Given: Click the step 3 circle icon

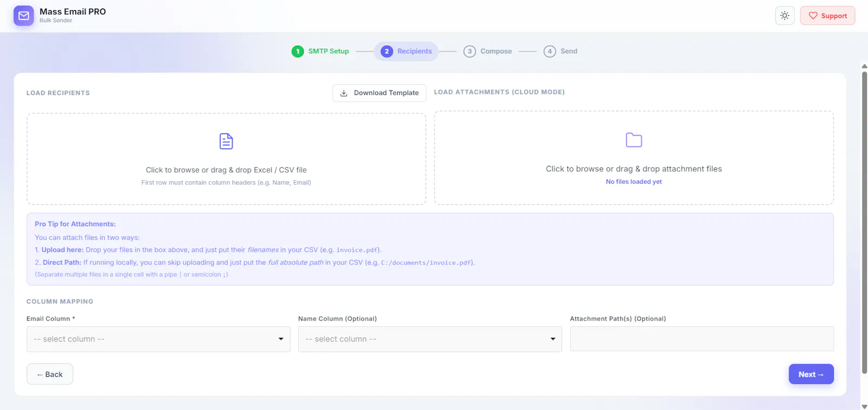Looking at the screenshot, I should 470,51.
